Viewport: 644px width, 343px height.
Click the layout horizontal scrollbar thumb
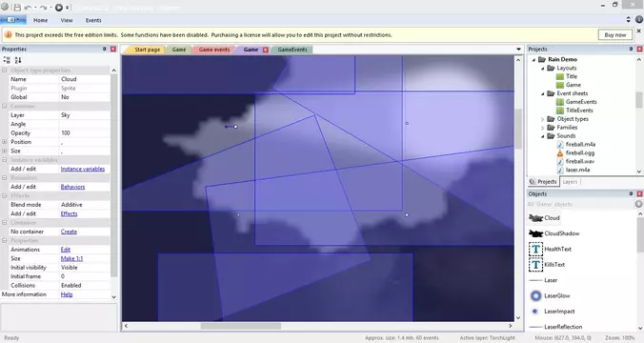(241, 326)
